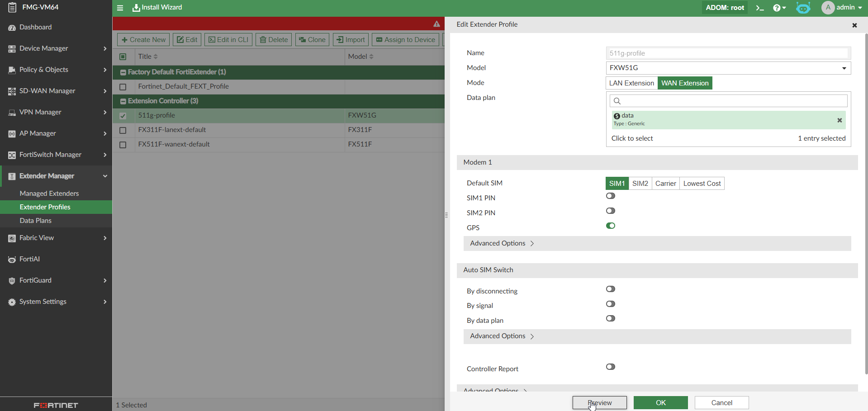Open the Install Wizard
868x411 pixels.
click(x=157, y=8)
